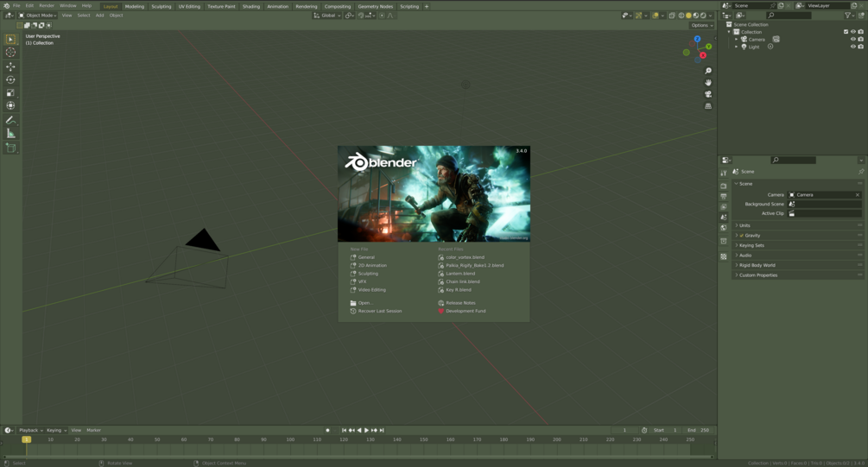
Task: Select the Move tool
Action: [x=10, y=66]
